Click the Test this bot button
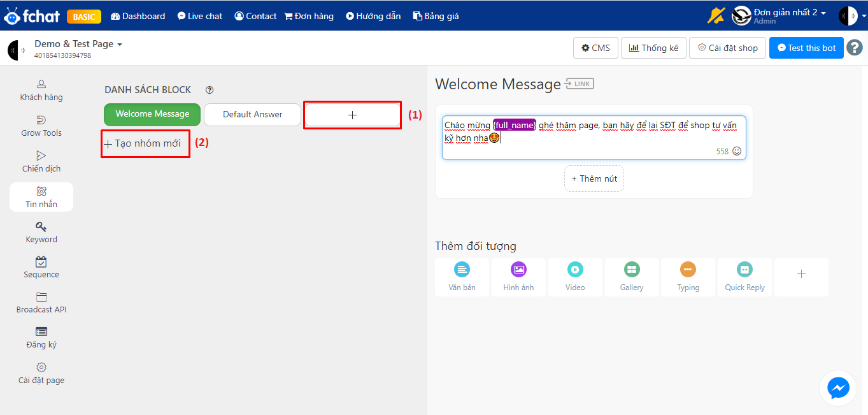The image size is (868, 415). pos(806,48)
